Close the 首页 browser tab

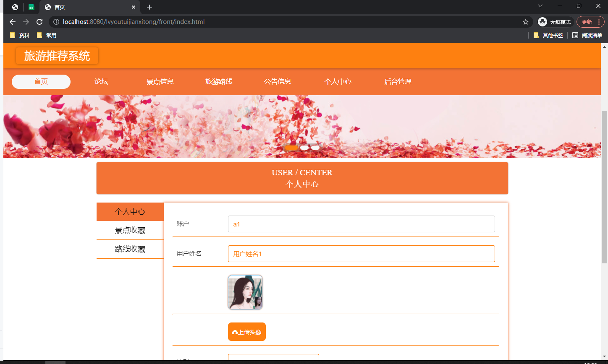point(134,7)
